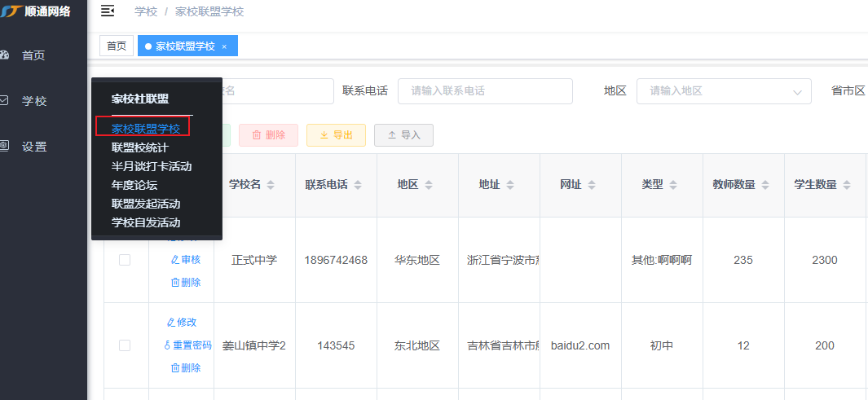The height and width of the screenshot is (400, 868).
Task: Check the 正式中学 row checkbox
Action: (x=125, y=260)
